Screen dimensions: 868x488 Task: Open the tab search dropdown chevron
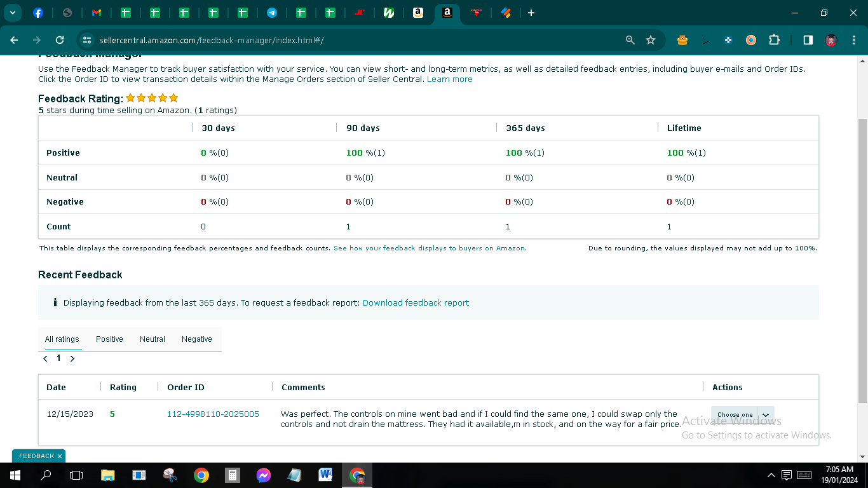point(12,13)
